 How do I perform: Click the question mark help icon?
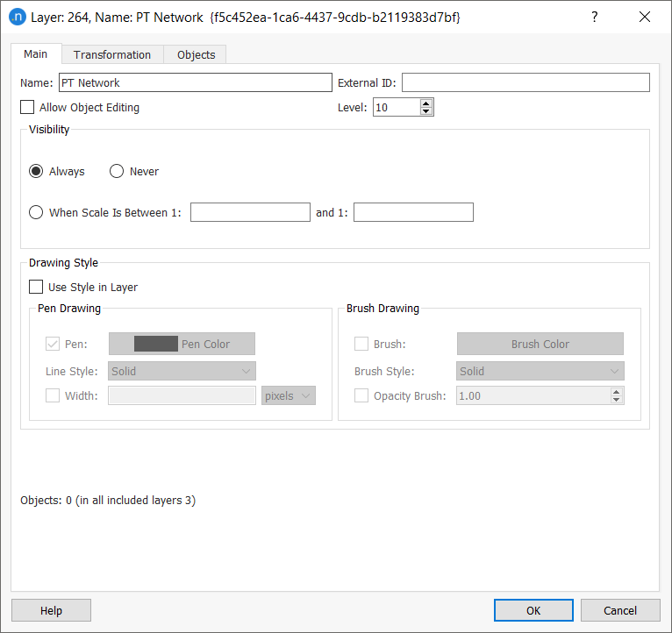click(594, 18)
